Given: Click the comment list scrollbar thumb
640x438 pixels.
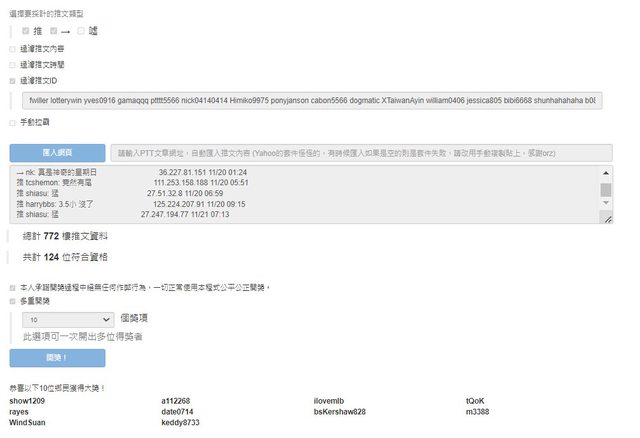Looking at the screenshot, I should [606, 190].
